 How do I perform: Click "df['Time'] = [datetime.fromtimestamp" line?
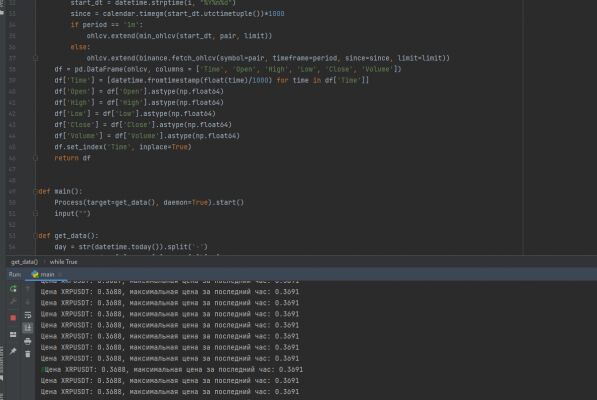[211, 80]
